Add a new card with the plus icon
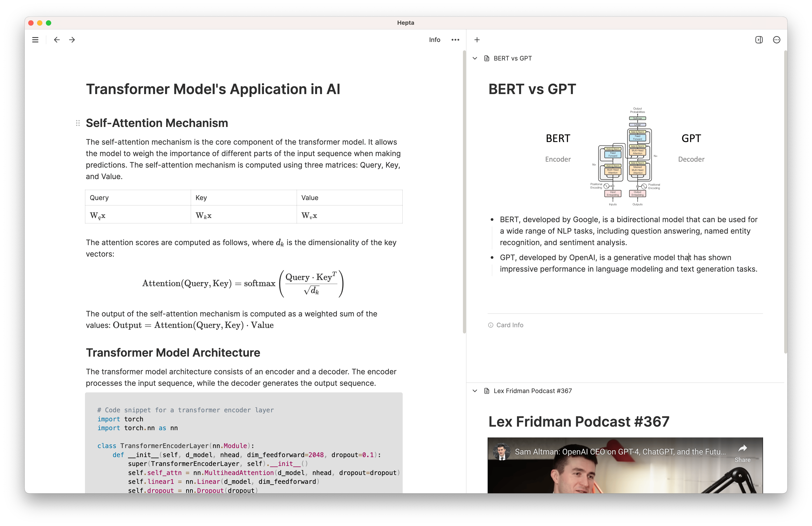812x526 pixels. click(477, 40)
